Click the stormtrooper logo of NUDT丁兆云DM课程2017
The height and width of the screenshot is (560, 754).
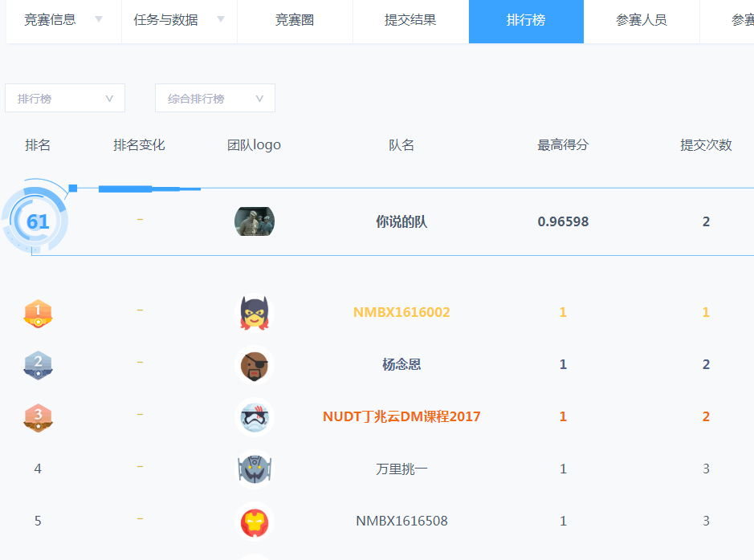(255, 416)
